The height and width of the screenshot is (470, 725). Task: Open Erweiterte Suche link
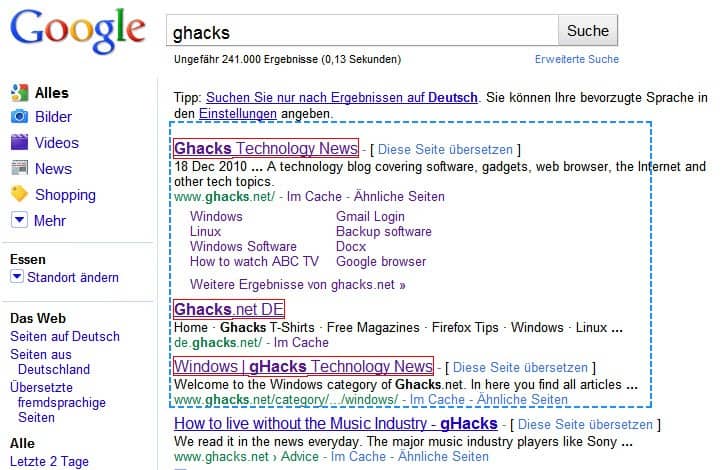click(x=577, y=59)
